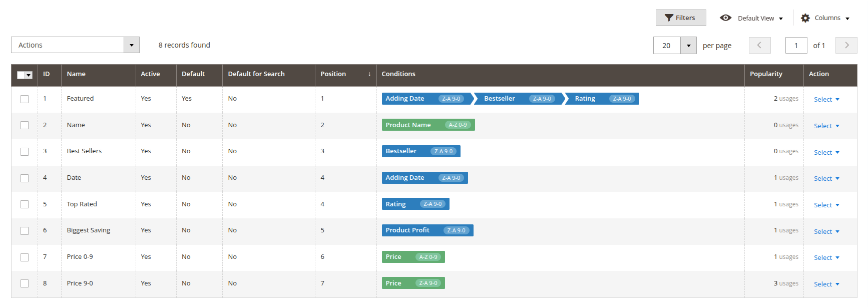Select checkbox for Best Sellers row
The height and width of the screenshot is (307, 868).
[x=25, y=152]
